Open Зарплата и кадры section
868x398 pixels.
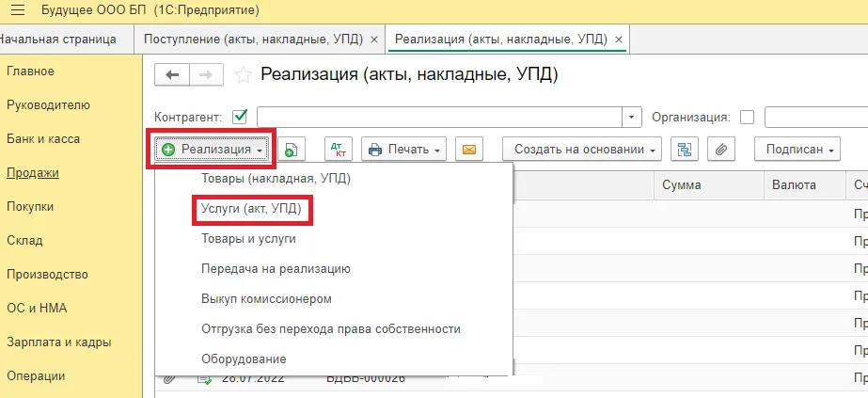coord(59,342)
